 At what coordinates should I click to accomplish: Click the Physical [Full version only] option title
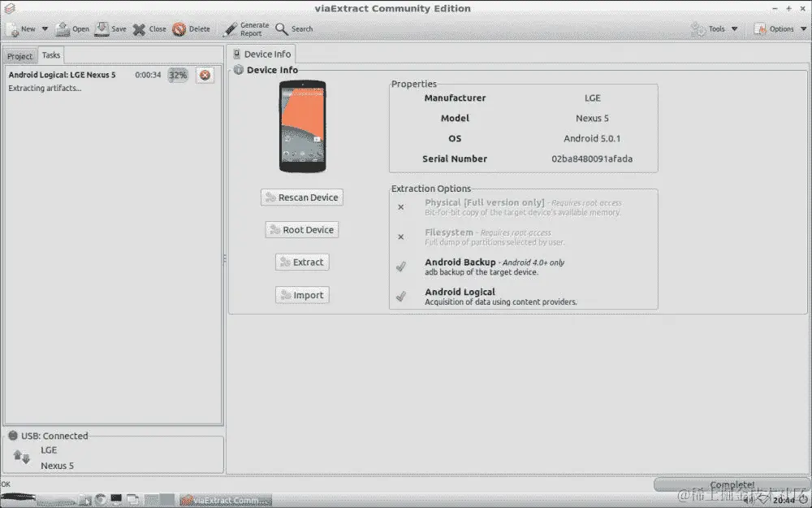coord(485,202)
